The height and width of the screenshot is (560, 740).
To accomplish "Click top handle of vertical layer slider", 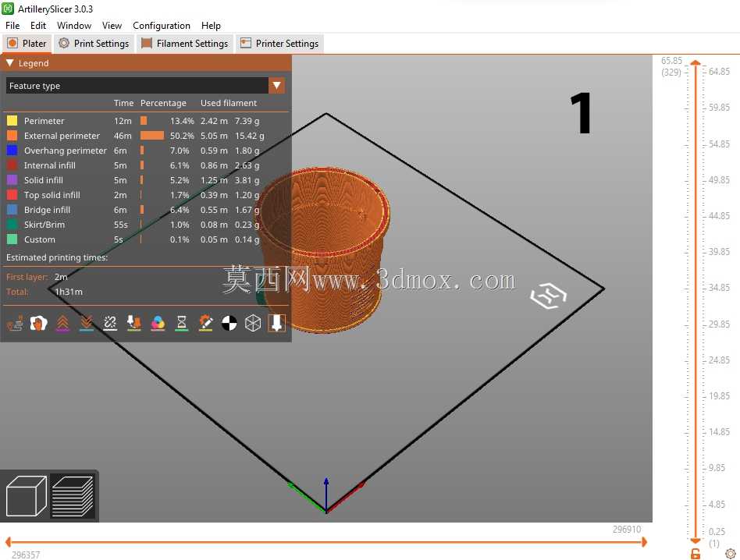I will pyautogui.click(x=696, y=62).
